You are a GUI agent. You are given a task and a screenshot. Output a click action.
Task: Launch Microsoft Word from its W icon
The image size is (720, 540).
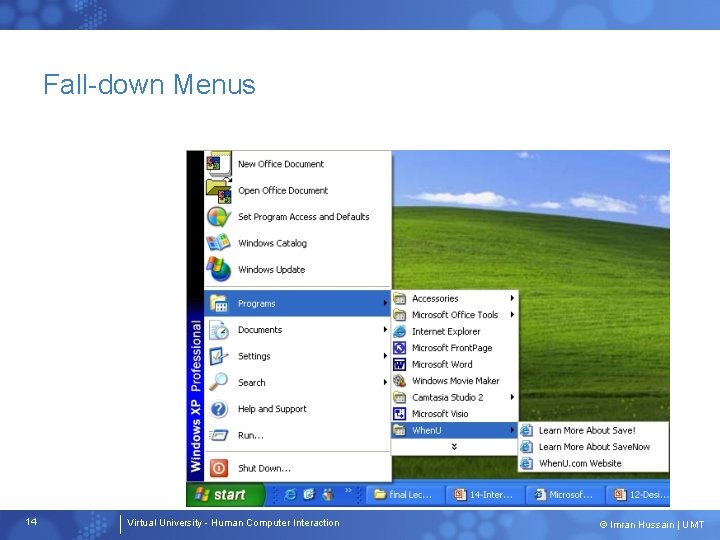coord(399,364)
